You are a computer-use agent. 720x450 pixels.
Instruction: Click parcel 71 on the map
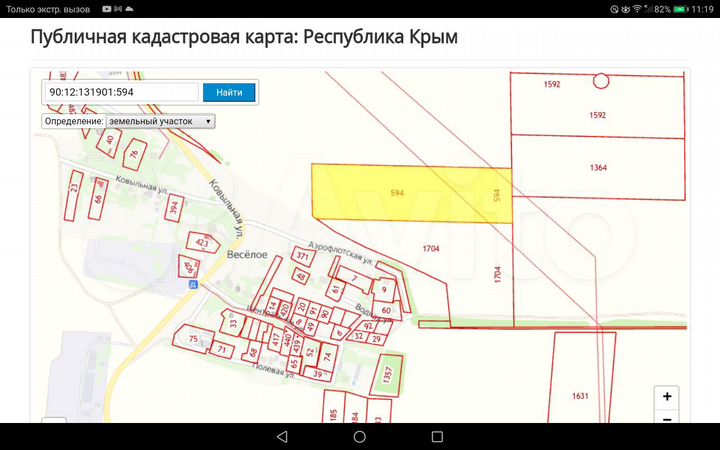point(222,349)
